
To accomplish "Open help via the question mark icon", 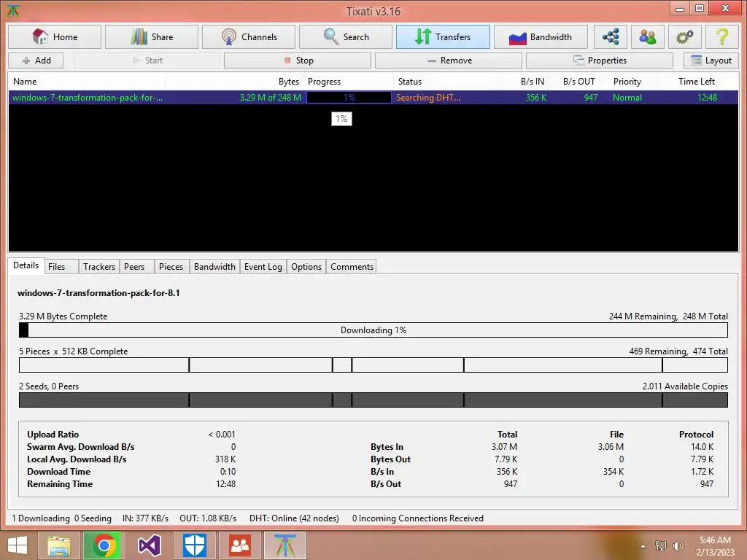I will (x=721, y=36).
